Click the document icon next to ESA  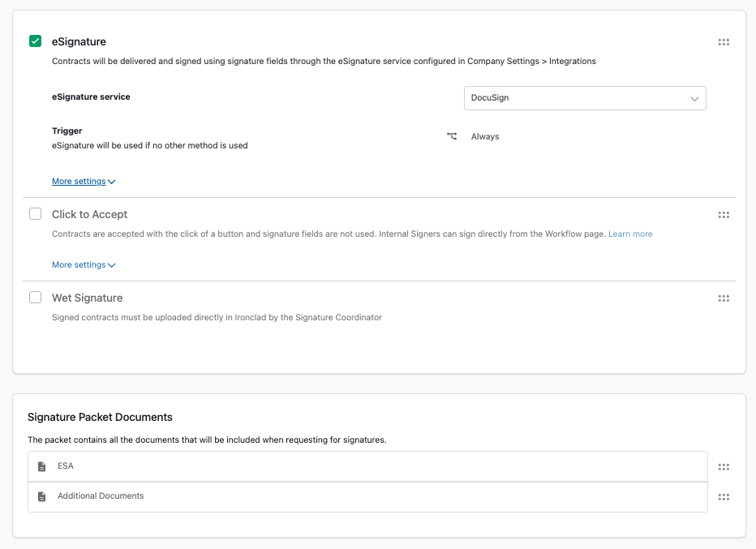tap(41, 465)
